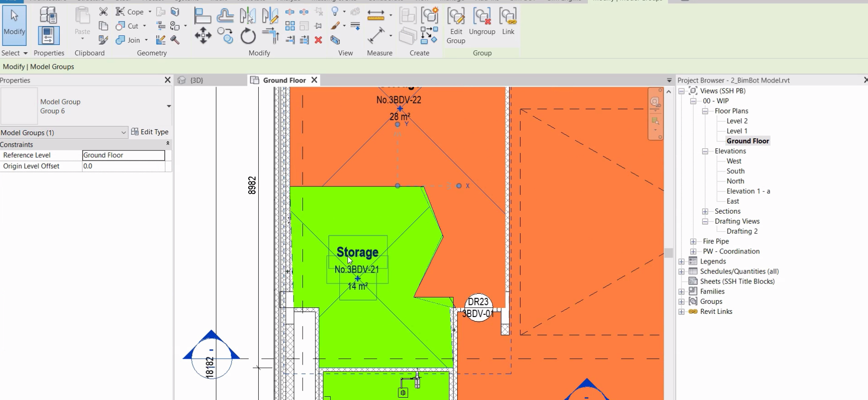This screenshot has height=400, width=868.
Task: Click the Revit Links item
Action: (716, 312)
